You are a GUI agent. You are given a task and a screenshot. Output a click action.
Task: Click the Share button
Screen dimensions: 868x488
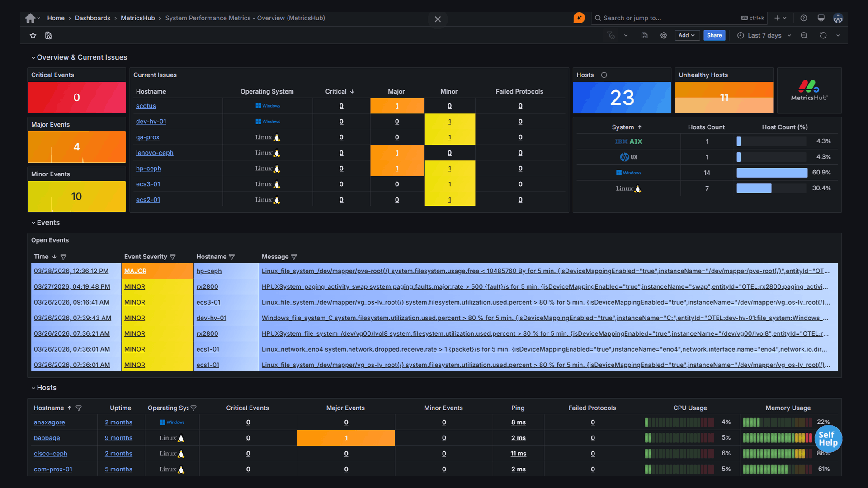pyautogui.click(x=714, y=35)
